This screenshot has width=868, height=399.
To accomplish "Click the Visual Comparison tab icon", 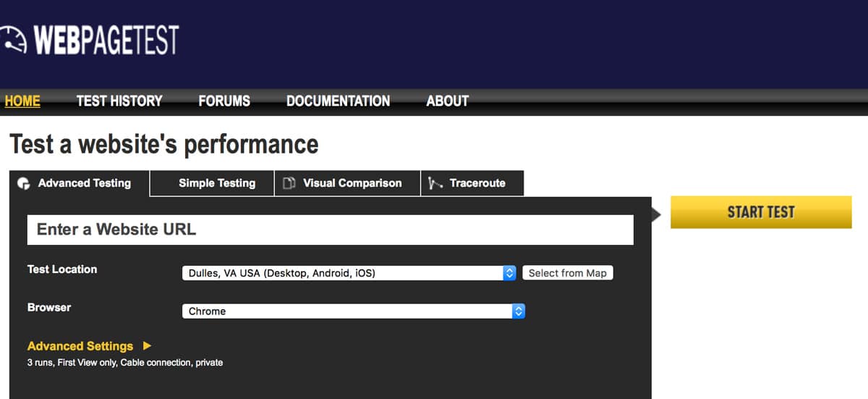I will 289,183.
